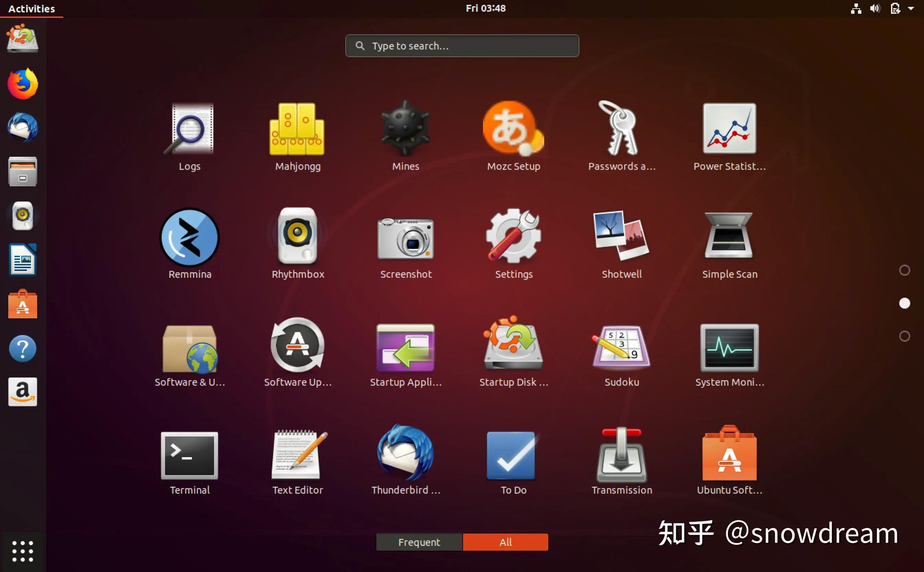The image size is (924, 572).
Task: Open Ubuntu Software from the dock
Action: pyautogui.click(x=23, y=304)
